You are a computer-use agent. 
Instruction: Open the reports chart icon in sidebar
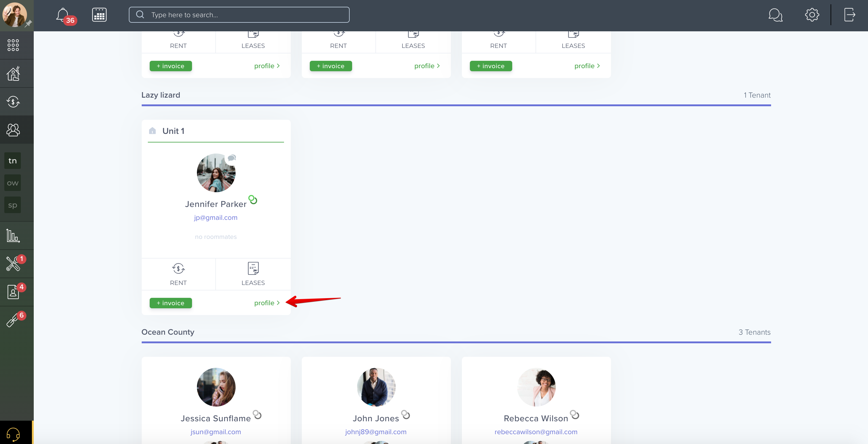click(x=13, y=236)
